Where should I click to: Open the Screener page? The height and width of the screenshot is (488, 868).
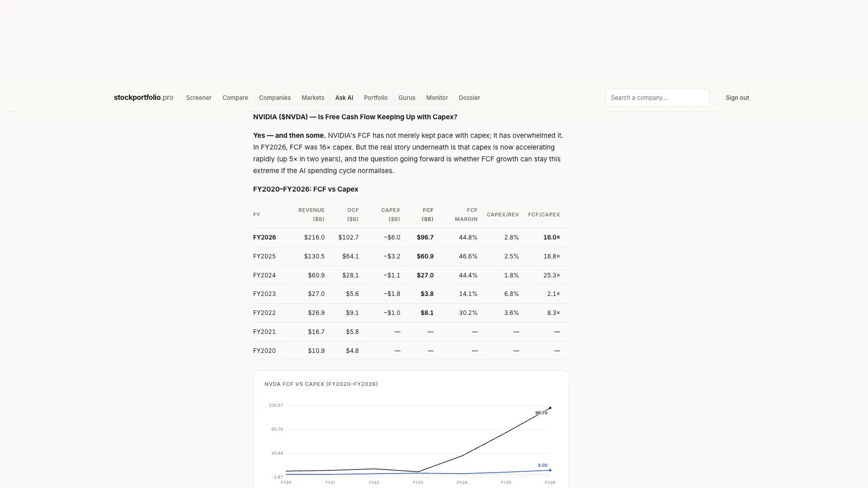click(198, 98)
